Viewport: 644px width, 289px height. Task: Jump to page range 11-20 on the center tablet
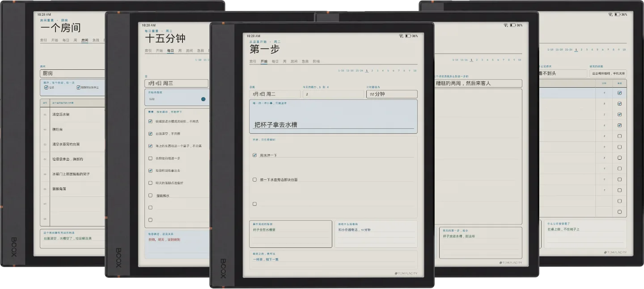click(x=349, y=70)
